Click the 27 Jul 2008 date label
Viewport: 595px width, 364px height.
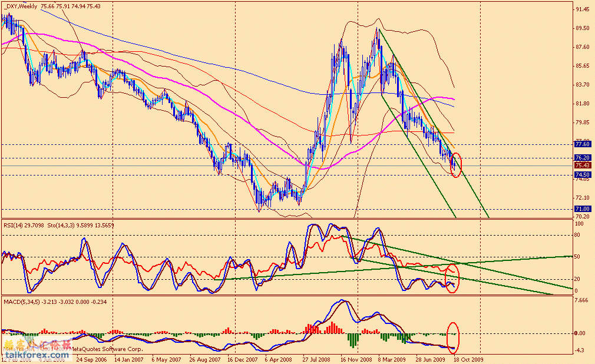[316, 359]
